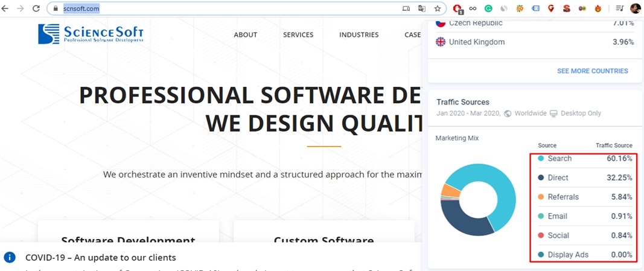Open the red extension with badge 1
The width and height of the screenshot is (644, 271).
point(457,8)
